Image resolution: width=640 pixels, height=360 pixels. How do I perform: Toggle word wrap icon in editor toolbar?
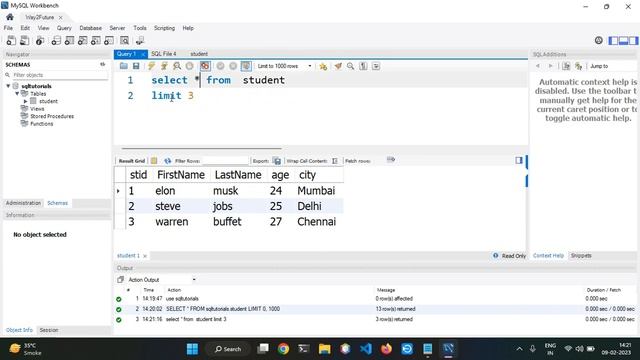click(376, 66)
